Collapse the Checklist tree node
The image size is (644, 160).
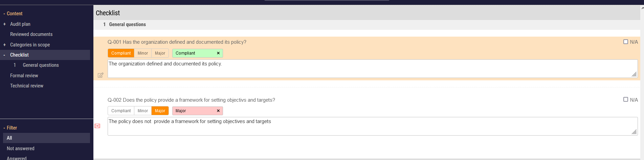4,55
